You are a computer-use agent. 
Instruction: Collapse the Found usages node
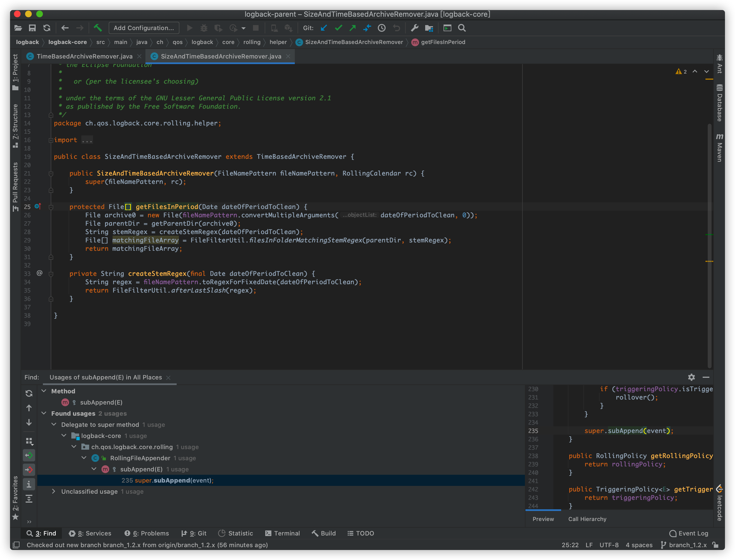click(x=44, y=413)
